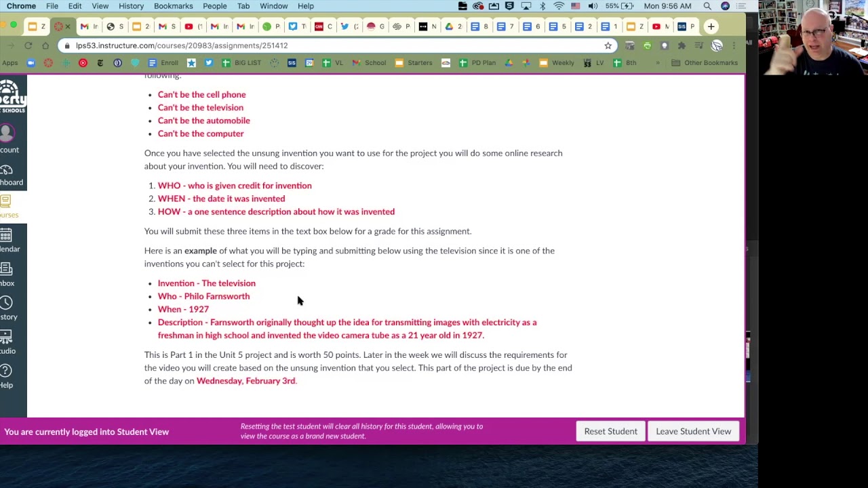Open the View menu
Viewport: 868px width, 488px height.
point(100,6)
